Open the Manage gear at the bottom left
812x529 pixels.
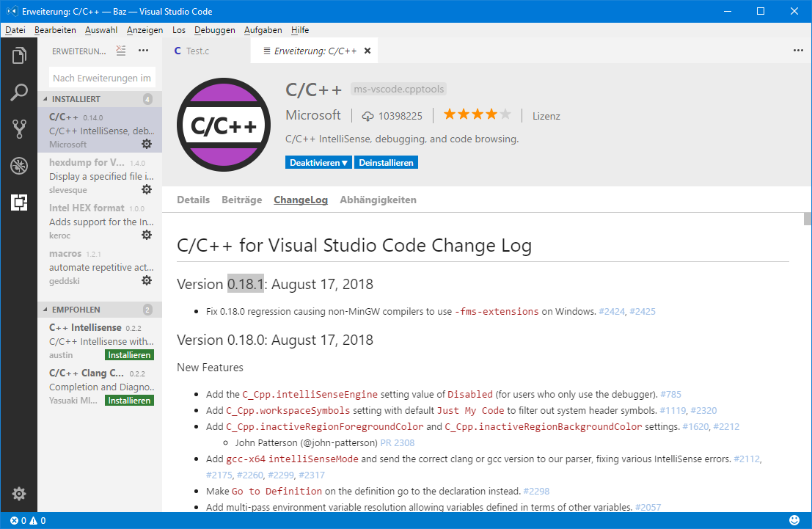point(19,494)
